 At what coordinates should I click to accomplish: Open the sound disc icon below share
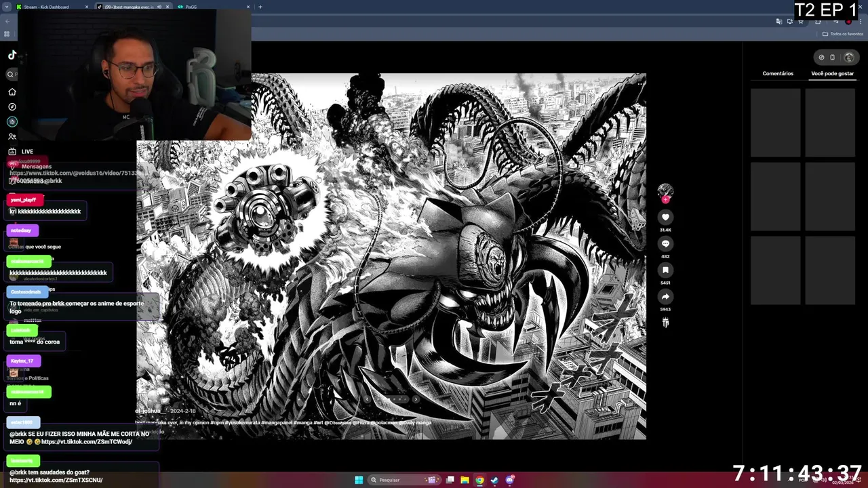point(665,323)
